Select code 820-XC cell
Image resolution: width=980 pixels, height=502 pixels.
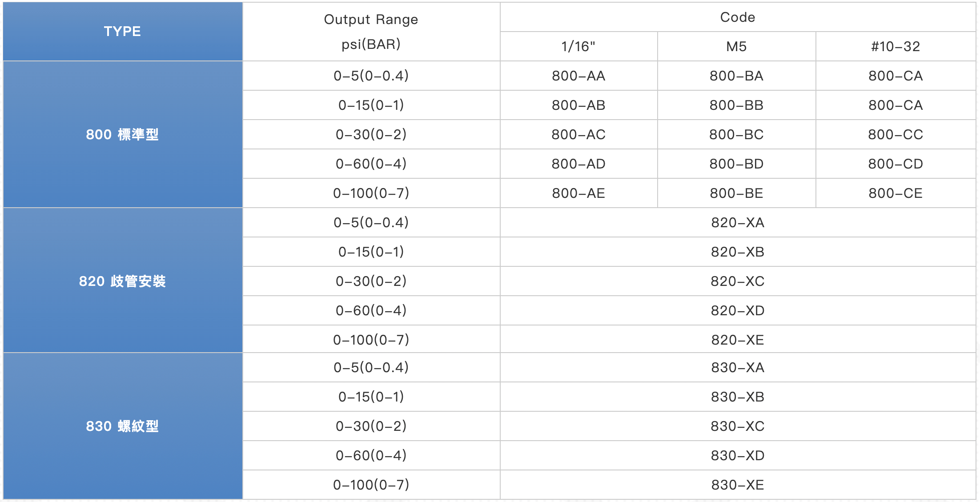coord(738,281)
